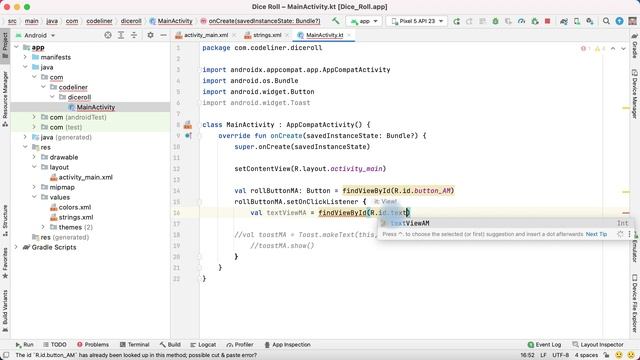Open the AVD Device Manager toolbar icon
Image resolution: width=640 pixels, height=360 pixels.
tap(577, 21)
